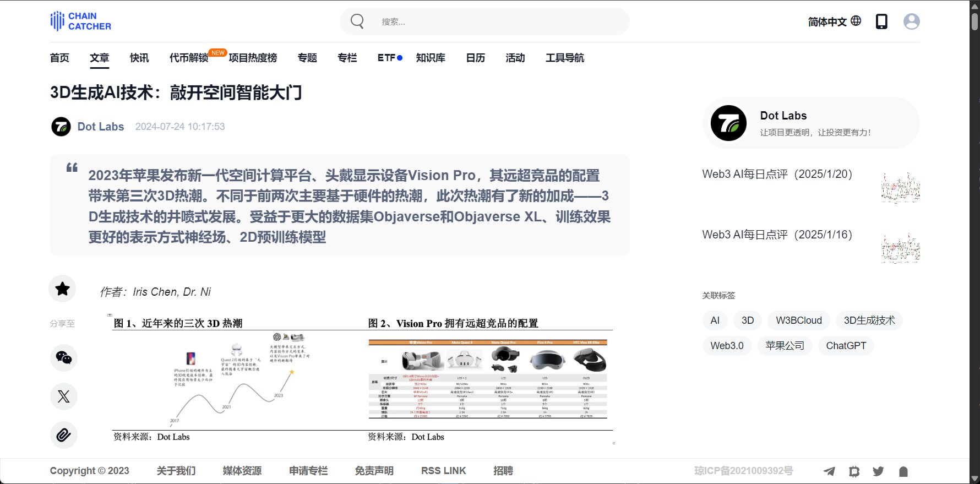Click the scrollbar down arrow
This screenshot has width=980, height=484.
pyautogui.click(x=974, y=478)
